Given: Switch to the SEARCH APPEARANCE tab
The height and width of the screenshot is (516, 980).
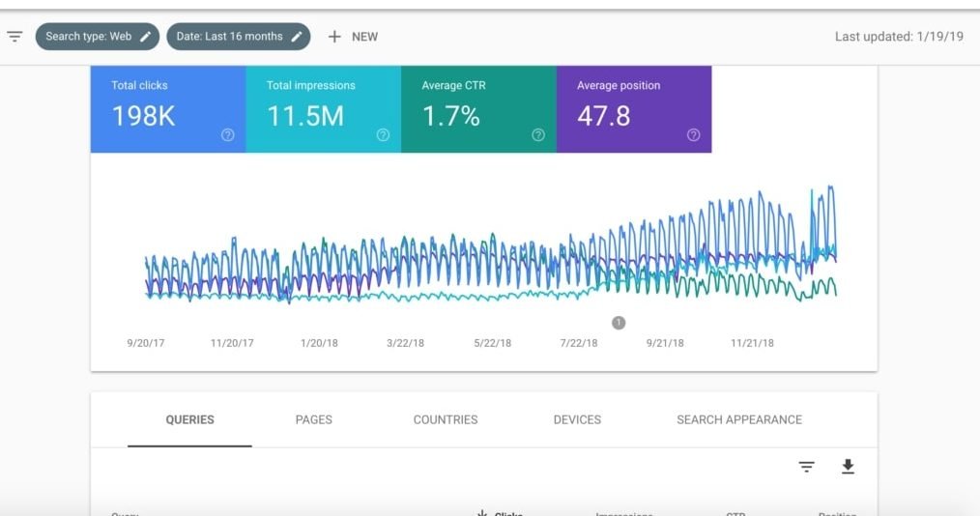Looking at the screenshot, I should [739, 419].
